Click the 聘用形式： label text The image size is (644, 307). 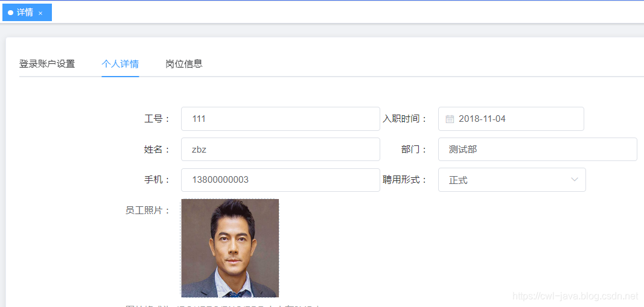tap(405, 180)
